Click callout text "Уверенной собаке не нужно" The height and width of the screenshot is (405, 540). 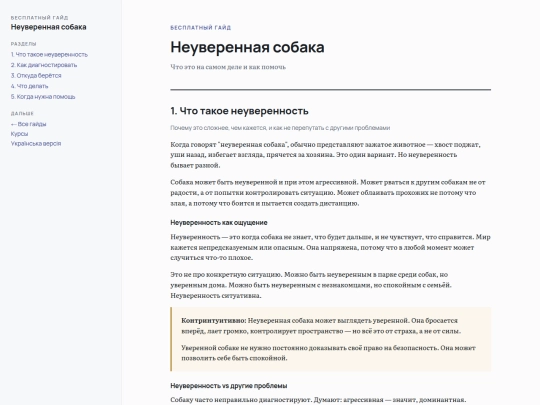[328, 353]
